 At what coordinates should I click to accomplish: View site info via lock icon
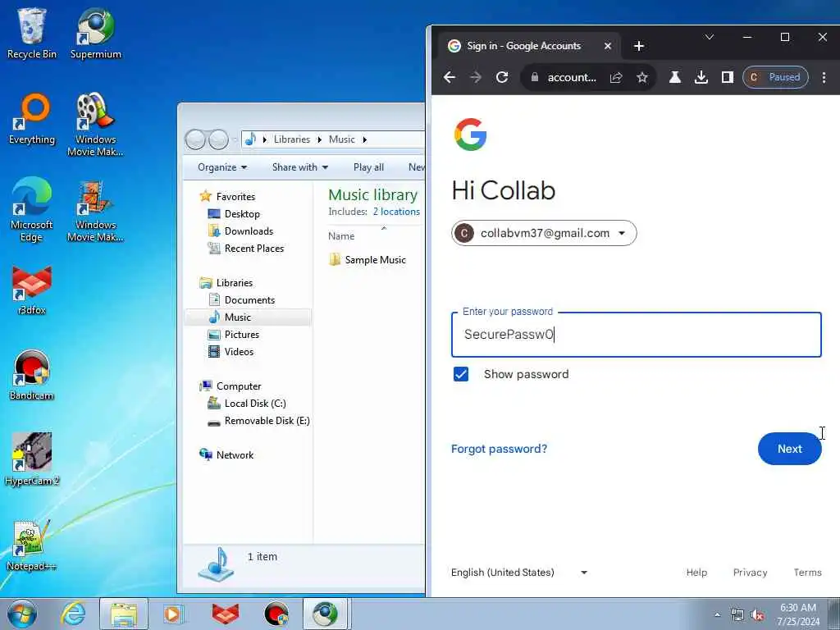(534, 77)
